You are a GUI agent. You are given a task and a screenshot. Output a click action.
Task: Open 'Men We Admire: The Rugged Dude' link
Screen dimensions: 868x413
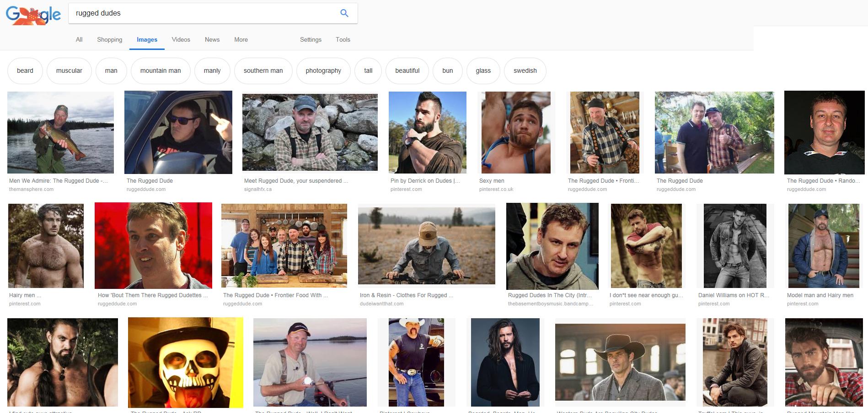[x=59, y=181]
